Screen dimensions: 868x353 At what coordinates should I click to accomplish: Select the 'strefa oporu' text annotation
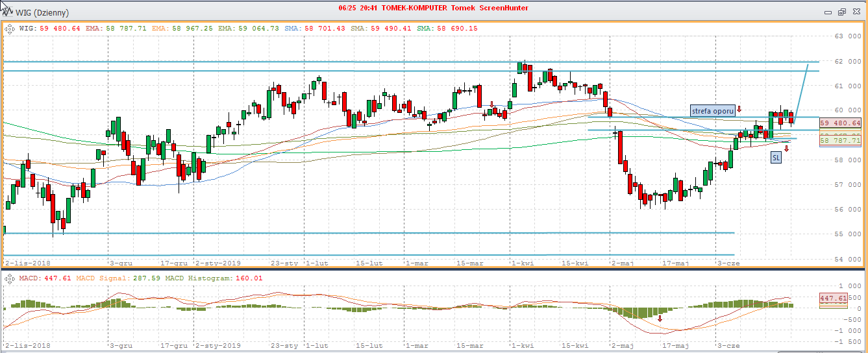click(x=713, y=111)
